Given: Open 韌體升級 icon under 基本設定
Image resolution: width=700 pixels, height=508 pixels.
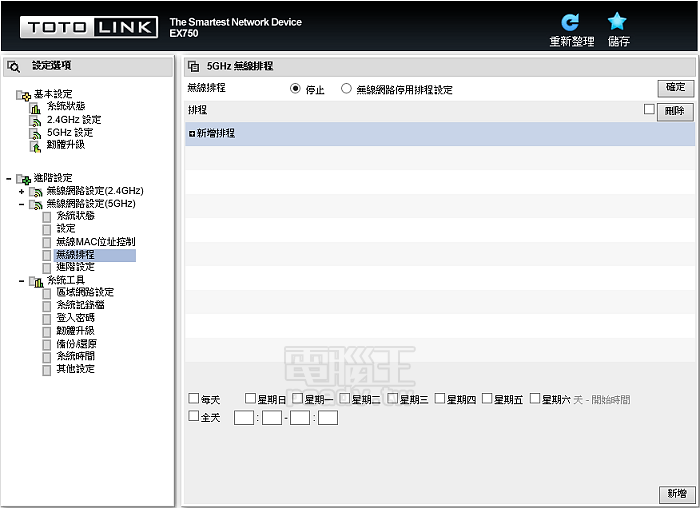Looking at the screenshot, I should 35,145.
